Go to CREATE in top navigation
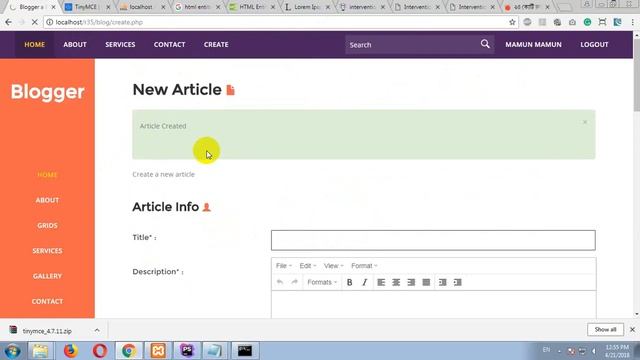Image resolution: width=640 pixels, height=360 pixels. [216, 44]
